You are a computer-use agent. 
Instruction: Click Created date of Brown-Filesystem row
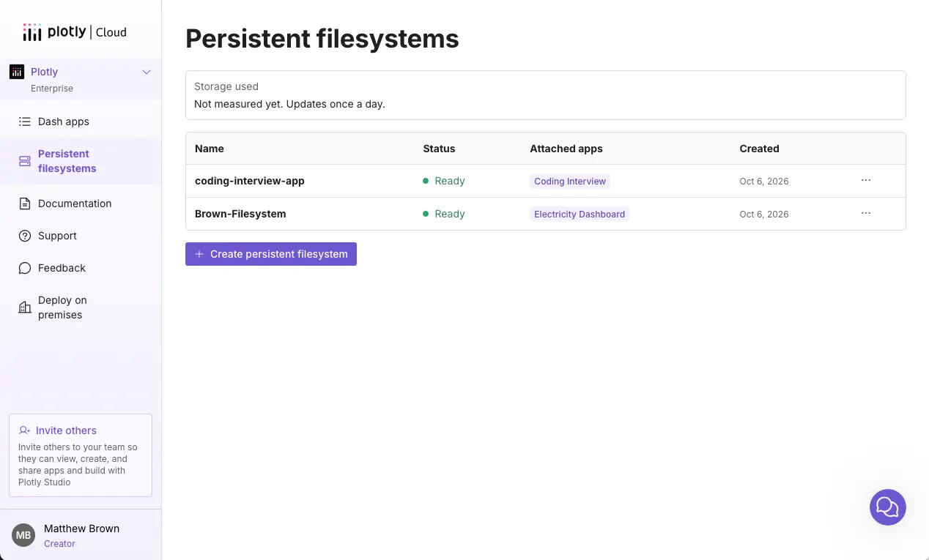coord(764,214)
